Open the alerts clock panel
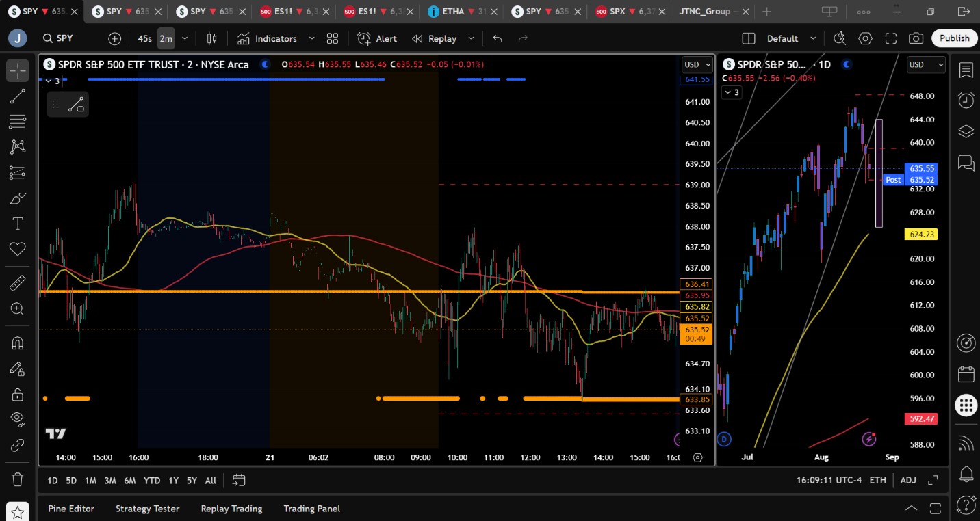This screenshot has width=980, height=521. click(966, 101)
